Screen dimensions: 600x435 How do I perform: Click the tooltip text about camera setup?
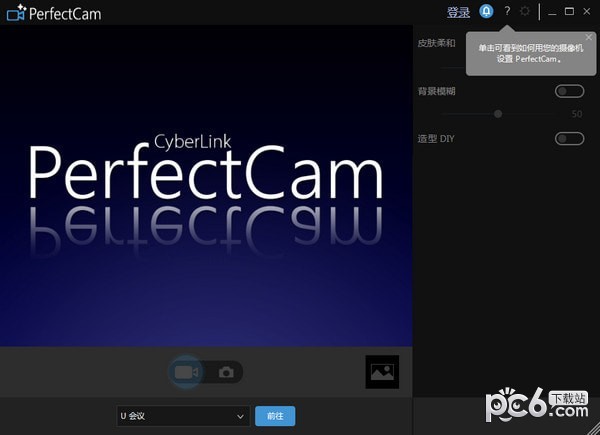531,54
